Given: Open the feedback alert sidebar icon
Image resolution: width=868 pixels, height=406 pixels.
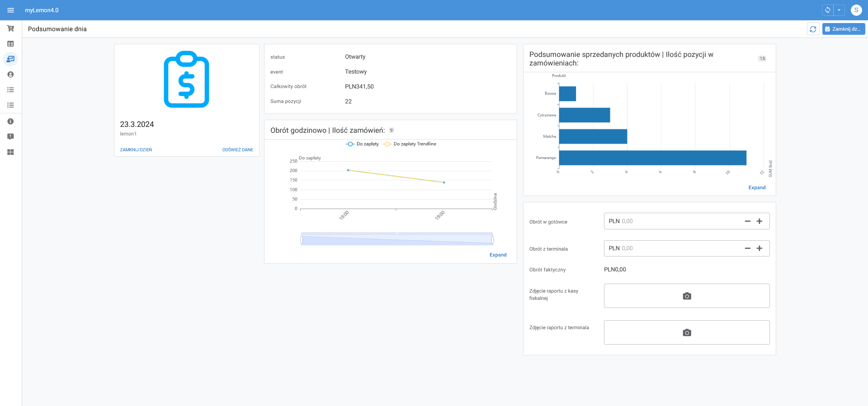Looking at the screenshot, I should pyautogui.click(x=10, y=137).
